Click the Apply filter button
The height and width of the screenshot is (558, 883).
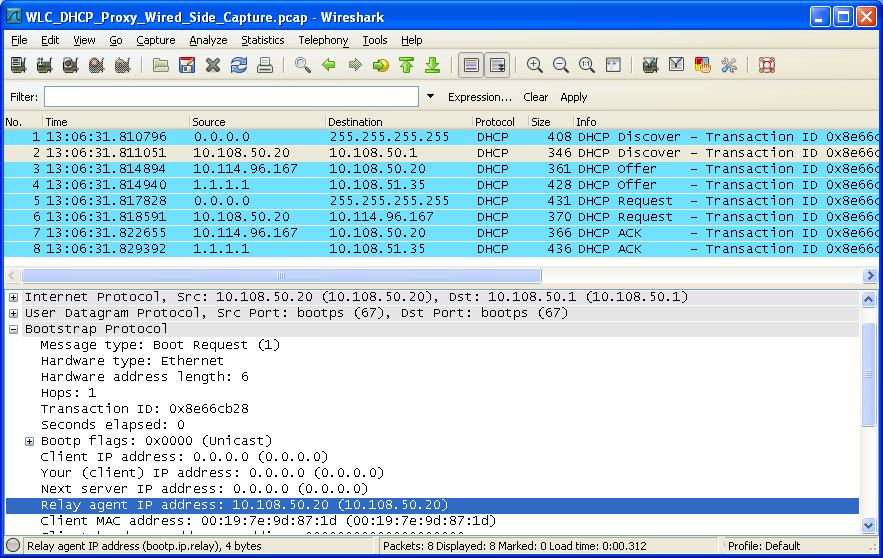[573, 97]
